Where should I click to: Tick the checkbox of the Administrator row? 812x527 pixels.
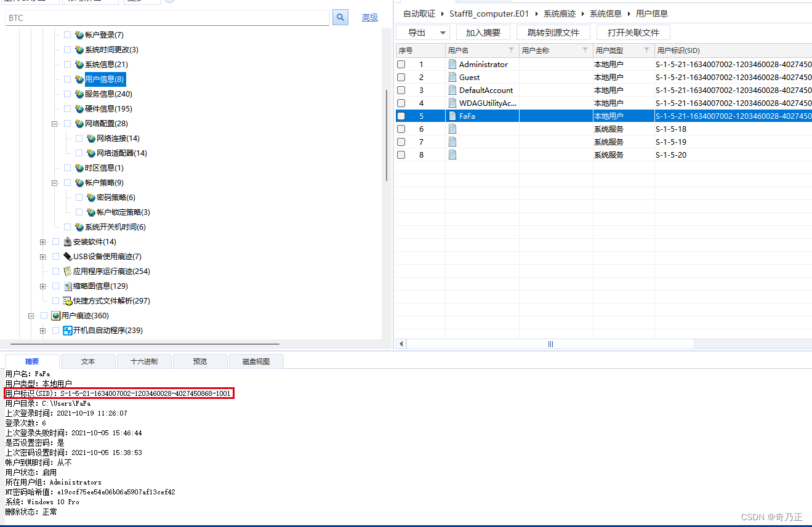click(401, 64)
